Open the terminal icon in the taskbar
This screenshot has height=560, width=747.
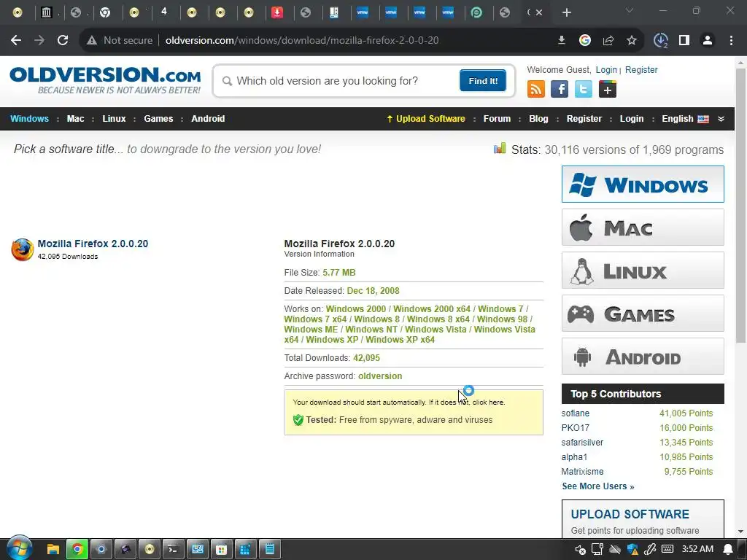pos(173,550)
